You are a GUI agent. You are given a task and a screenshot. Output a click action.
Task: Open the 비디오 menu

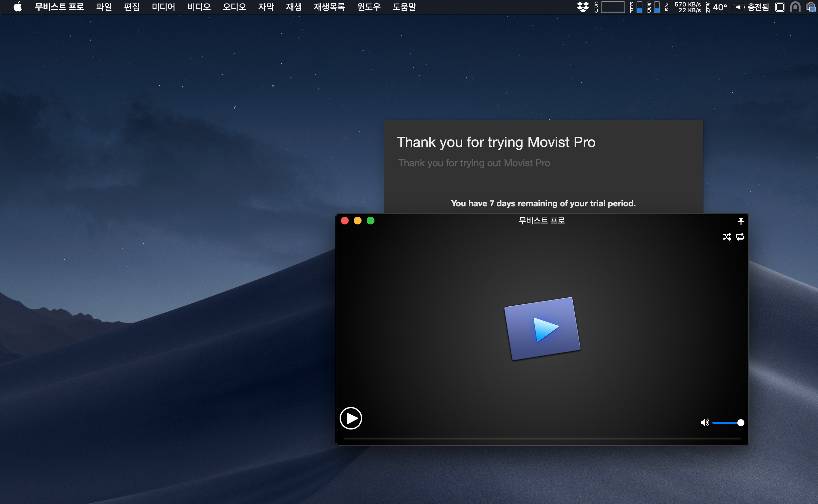click(199, 7)
